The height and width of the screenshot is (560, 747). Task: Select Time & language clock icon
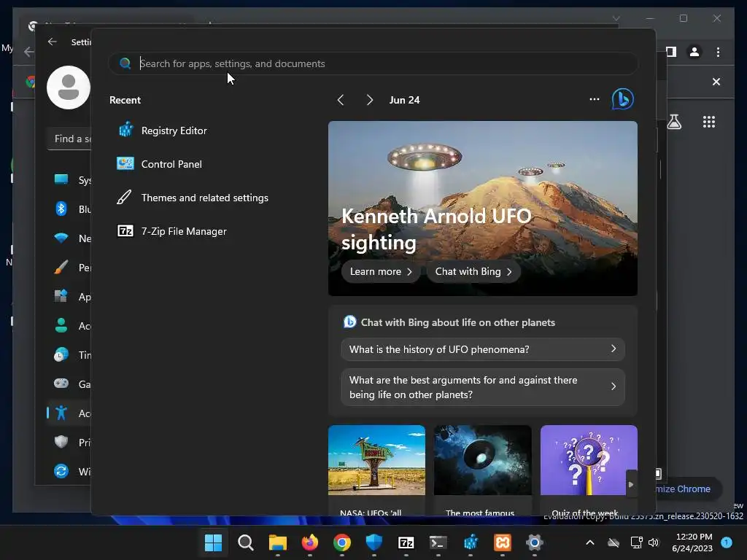tap(61, 355)
